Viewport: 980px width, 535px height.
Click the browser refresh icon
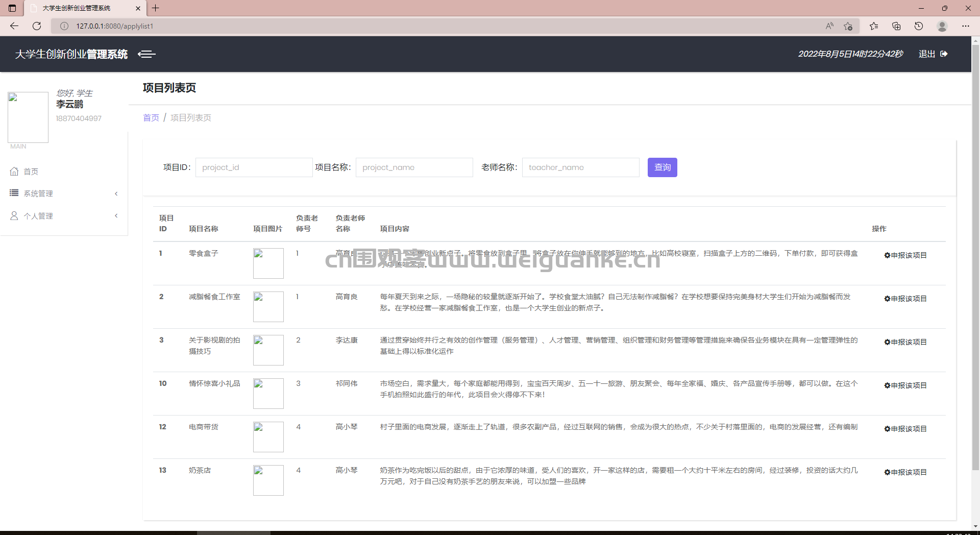37,26
